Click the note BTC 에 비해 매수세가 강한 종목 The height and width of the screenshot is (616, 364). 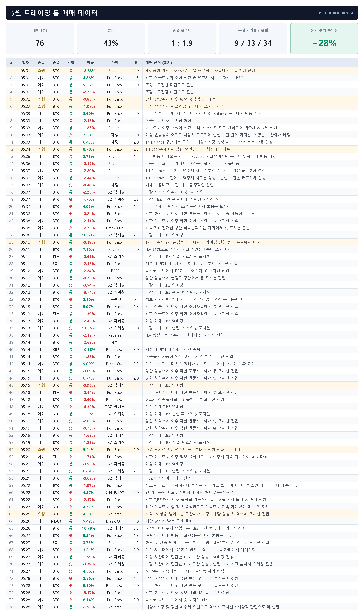click(173, 349)
